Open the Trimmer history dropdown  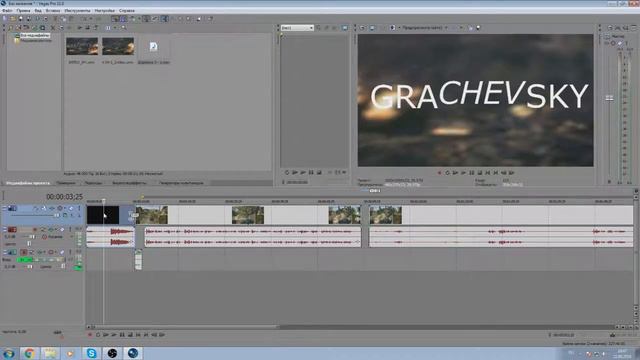click(x=311, y=28)
